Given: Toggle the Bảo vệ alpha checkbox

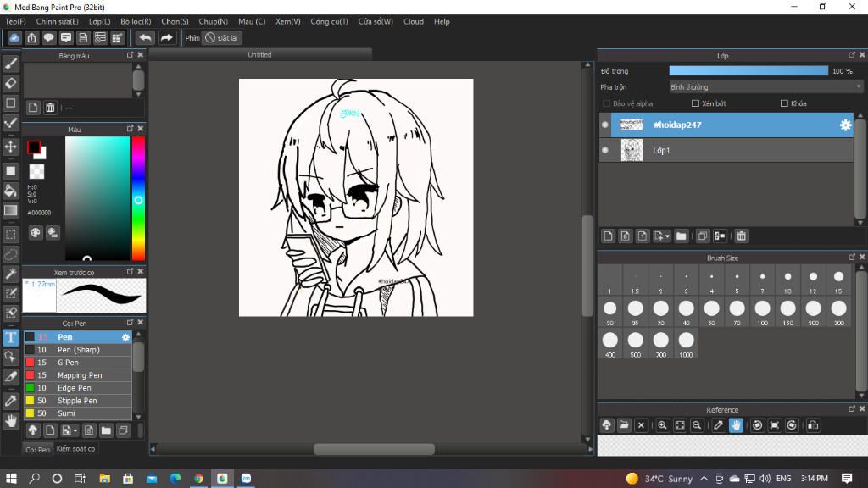Looking at the screenshot, I should tap(606, 103).
